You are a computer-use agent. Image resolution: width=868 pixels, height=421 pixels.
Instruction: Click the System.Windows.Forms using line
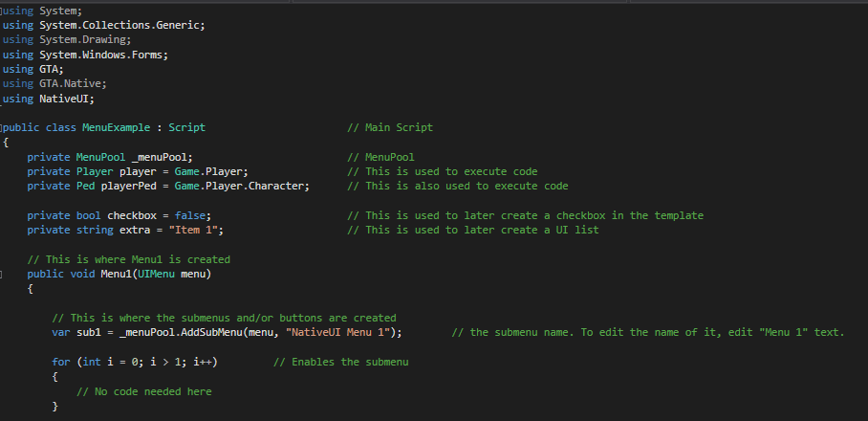(85, 55)
